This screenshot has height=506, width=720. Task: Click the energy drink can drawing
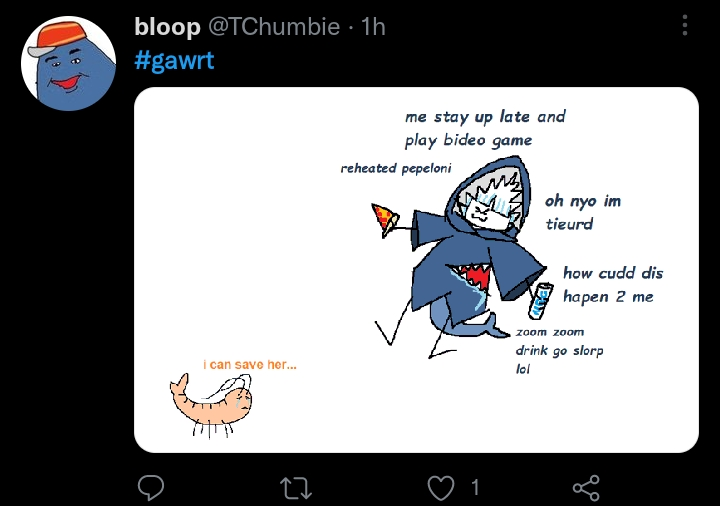click(541, 299)
